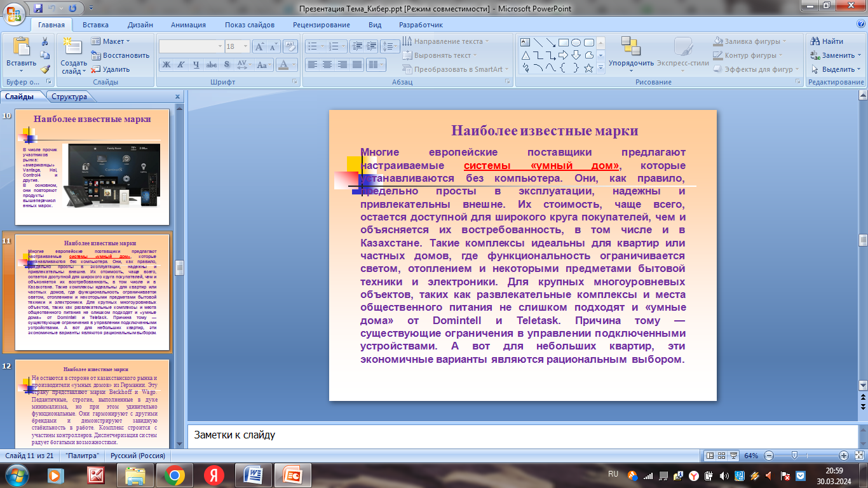Align text right

point(342,65)
